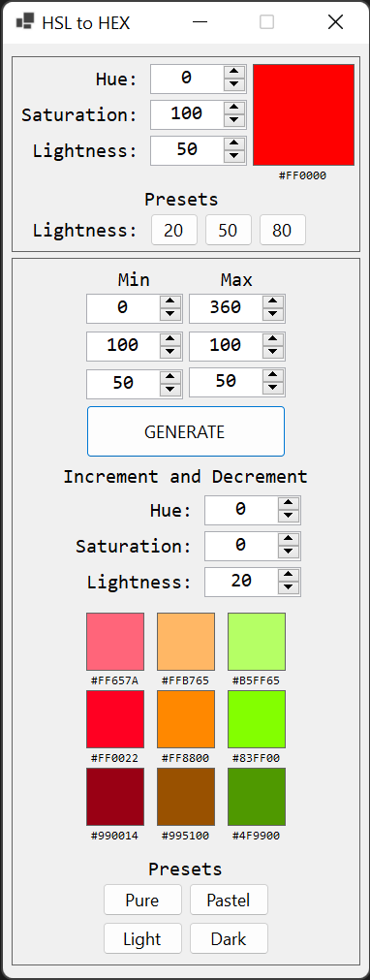The image size is (370, 980).
Task: Select the large red #FF0000 preview swatch
Action: (x=304, y=115)
